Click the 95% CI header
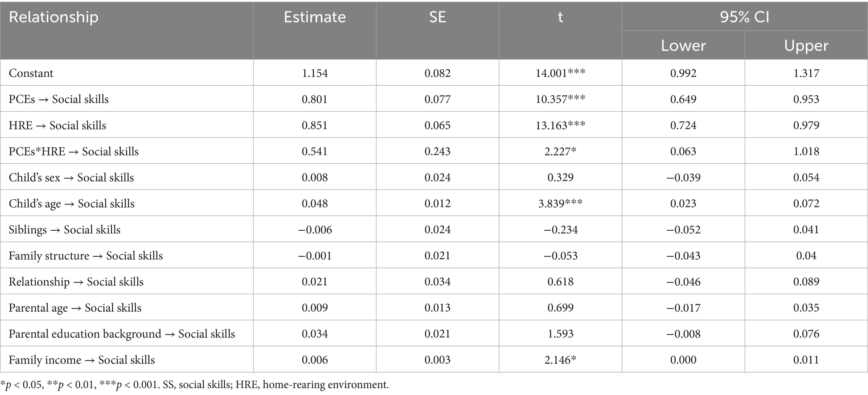The height and width of the screenshot is (395, 868). click(744, 16)
